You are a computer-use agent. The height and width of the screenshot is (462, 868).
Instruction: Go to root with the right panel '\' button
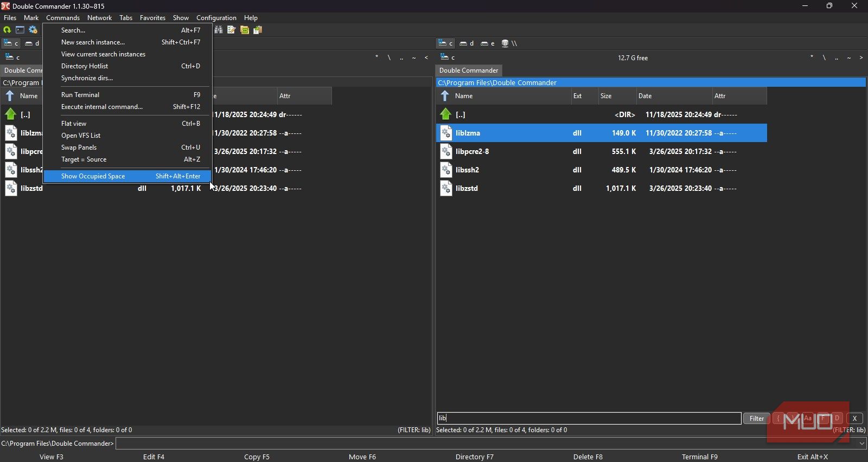[824, 57]
